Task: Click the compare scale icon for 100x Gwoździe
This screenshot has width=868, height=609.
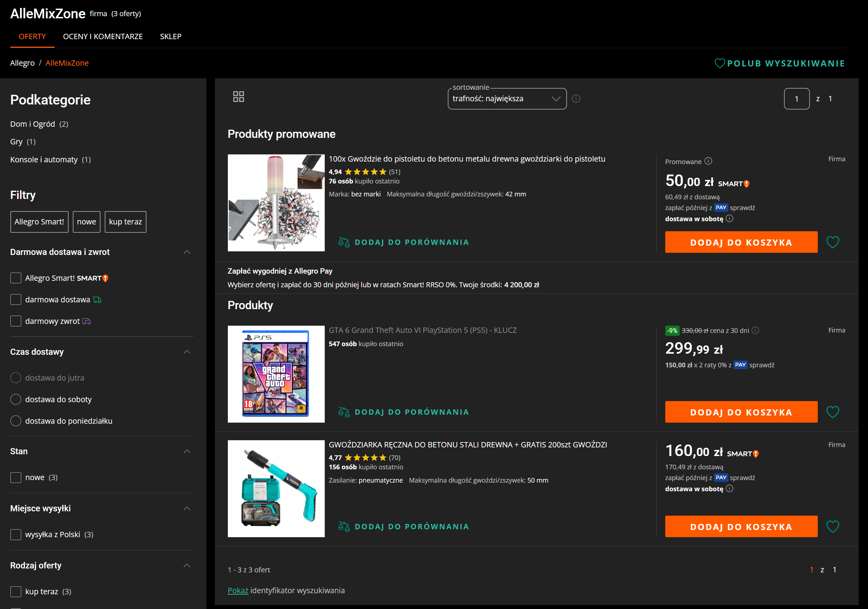Action: (x=344, y=242)
